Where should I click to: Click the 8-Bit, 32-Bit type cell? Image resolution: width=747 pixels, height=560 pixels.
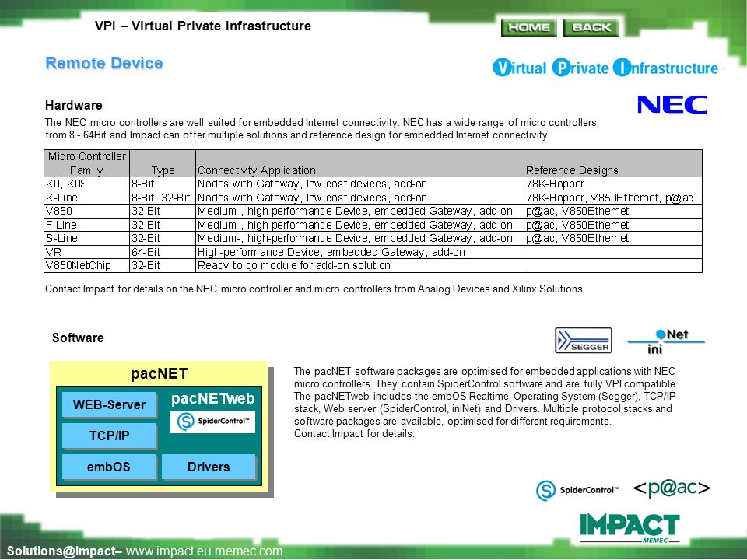click(163, 198)
